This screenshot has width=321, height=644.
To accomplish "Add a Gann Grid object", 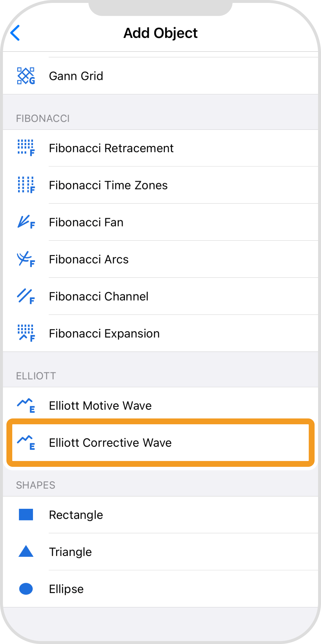I will pyautogui.click(x=76, y=76).
